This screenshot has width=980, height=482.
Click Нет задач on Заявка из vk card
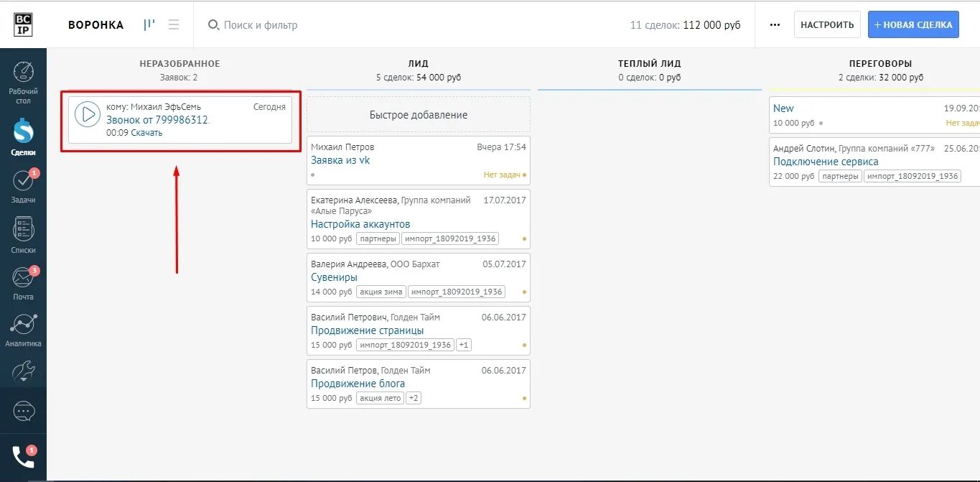click(503, 175)
